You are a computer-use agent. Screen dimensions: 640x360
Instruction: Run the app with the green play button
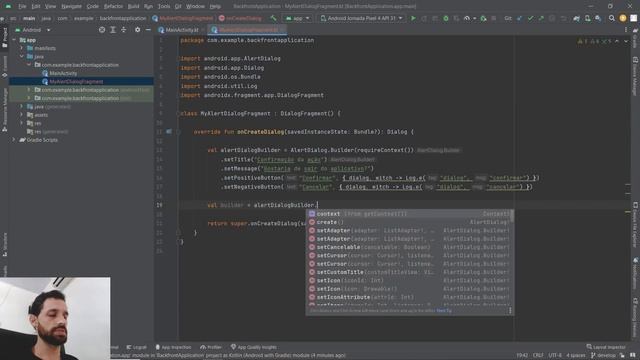413,18
